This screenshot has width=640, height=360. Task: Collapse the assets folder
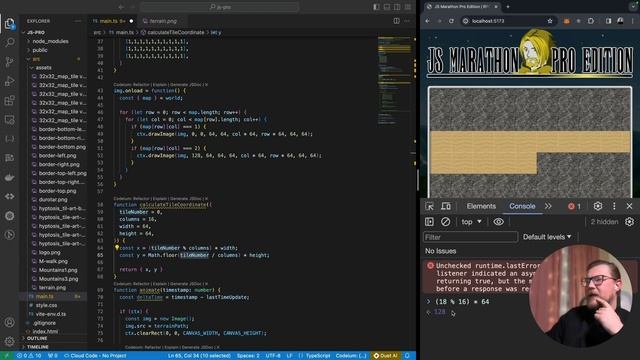44,68
